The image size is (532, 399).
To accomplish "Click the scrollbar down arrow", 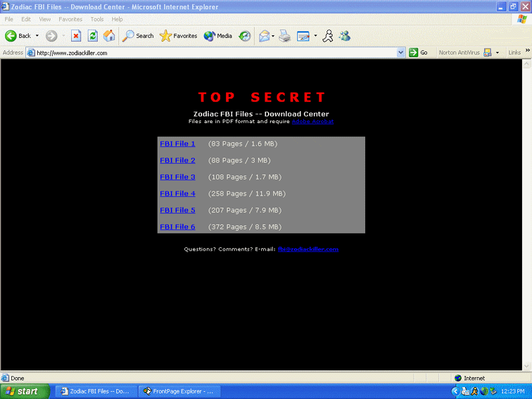I will [x=527, y=366].
